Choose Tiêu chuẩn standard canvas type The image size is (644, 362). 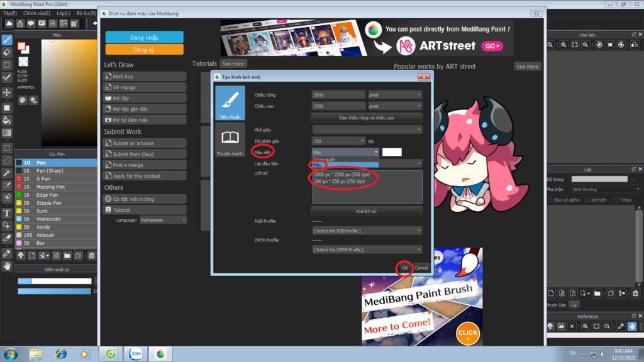(230, 103)
